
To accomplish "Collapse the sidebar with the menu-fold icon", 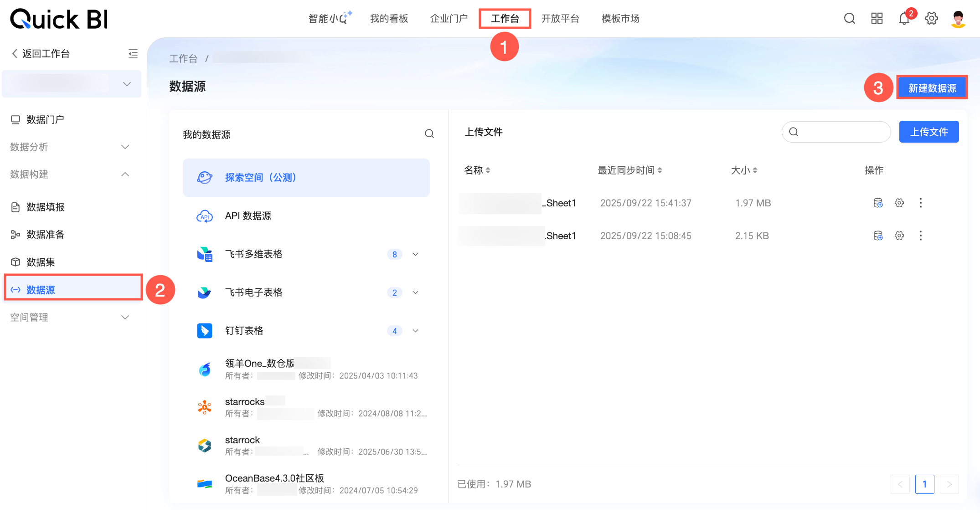I will [x=133, y=54].
